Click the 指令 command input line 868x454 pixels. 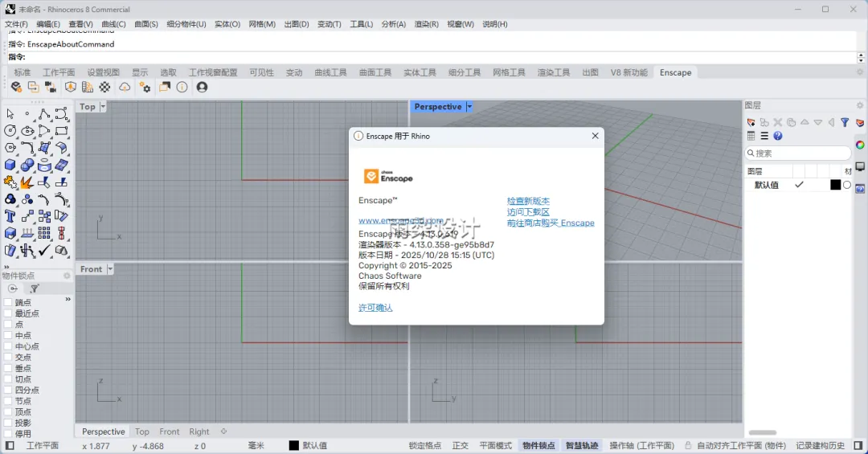tap(432, 57)
